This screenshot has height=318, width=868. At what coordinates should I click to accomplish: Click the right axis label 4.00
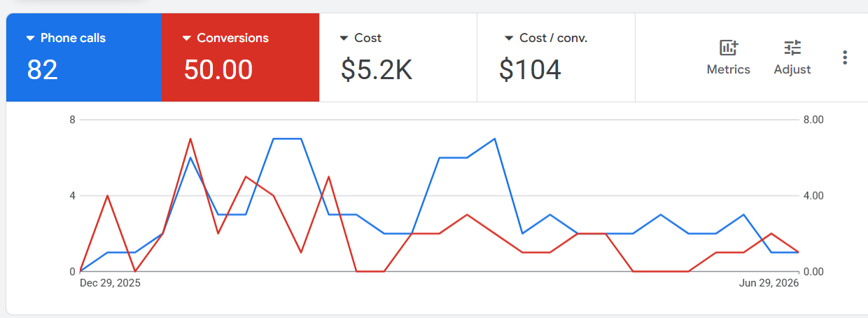tap(813, 195)
